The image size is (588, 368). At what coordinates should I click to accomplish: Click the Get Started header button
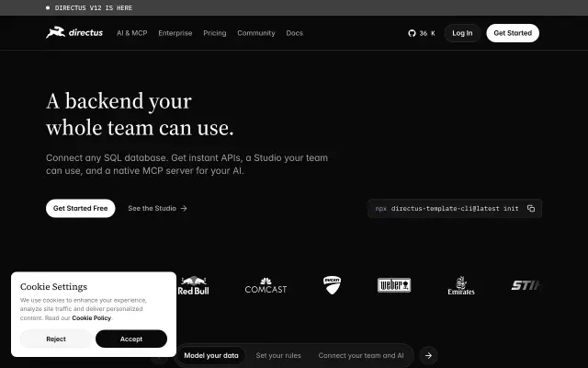click(x=513, y=33)
